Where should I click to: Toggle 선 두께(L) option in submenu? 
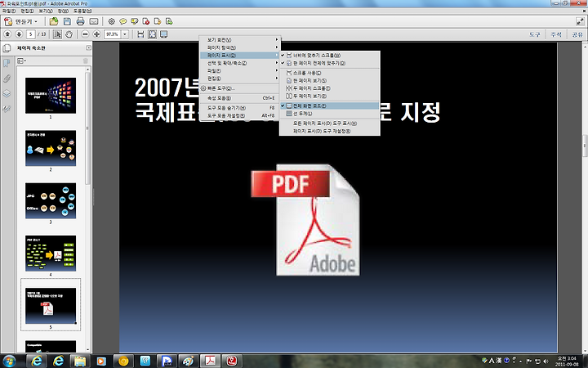coord(330,114)
